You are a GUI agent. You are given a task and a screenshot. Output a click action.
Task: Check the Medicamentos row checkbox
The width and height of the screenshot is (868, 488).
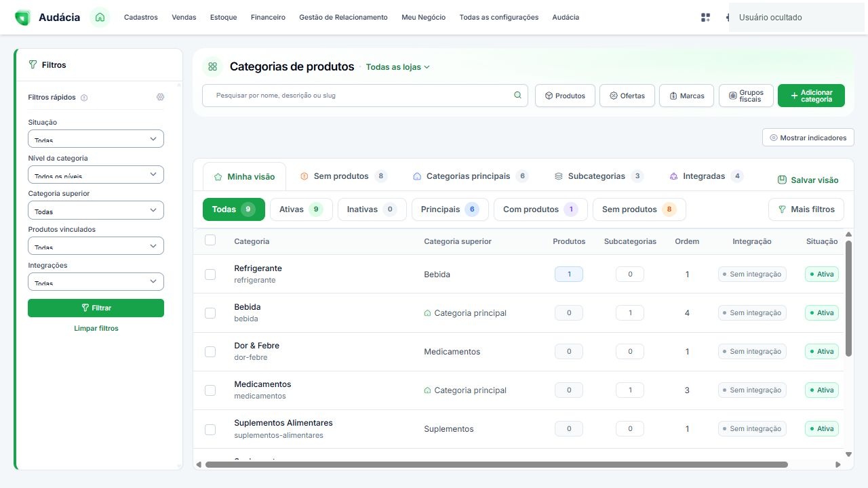click(210, 390)
